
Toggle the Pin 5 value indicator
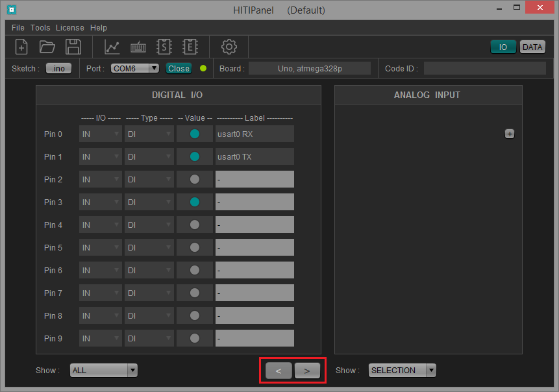[x=195, y=247]
